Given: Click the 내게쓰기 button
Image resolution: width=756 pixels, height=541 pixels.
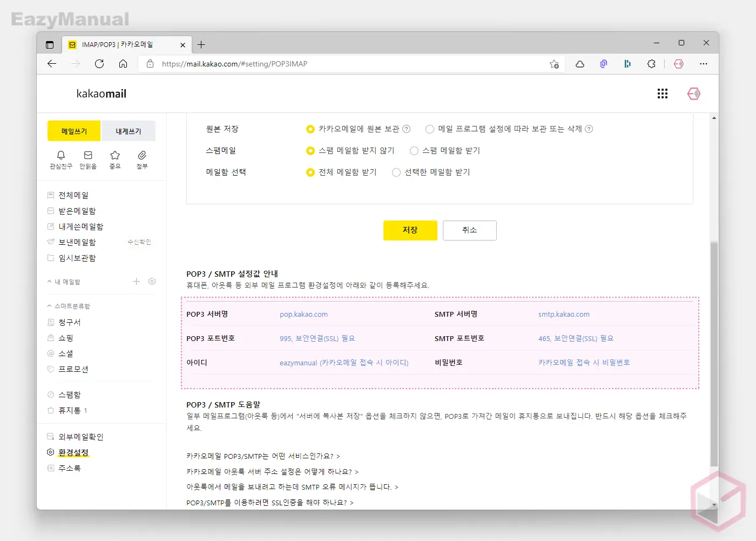Looking at the screenshot, I should click(129, 131).
